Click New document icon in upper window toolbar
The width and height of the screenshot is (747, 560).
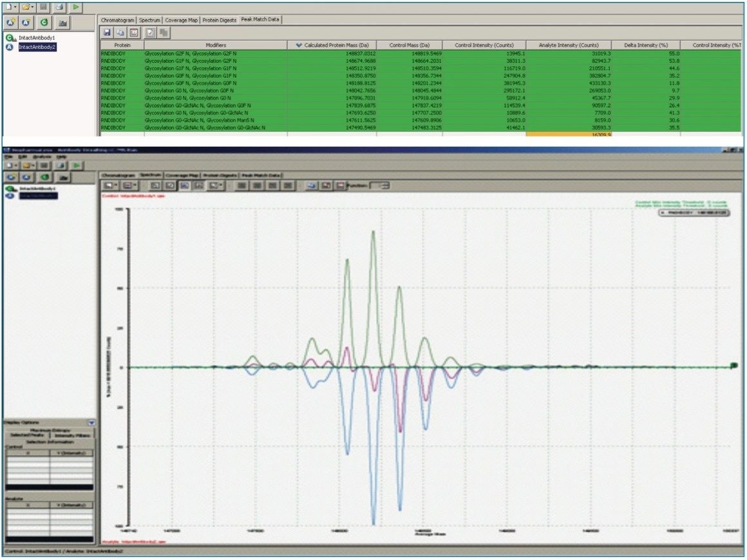coord(9,7)
